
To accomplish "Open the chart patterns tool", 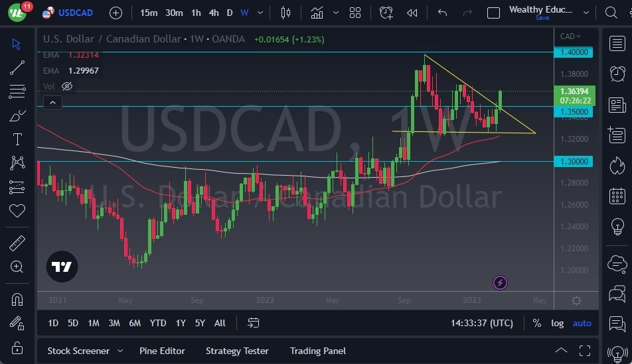I will click(17, 162).
